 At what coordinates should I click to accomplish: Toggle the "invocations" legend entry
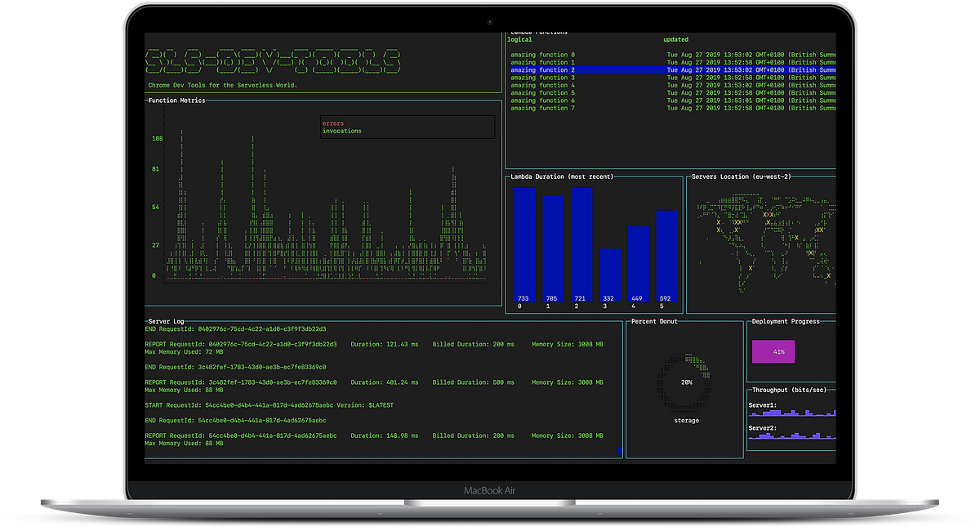(x=341, y=131)
